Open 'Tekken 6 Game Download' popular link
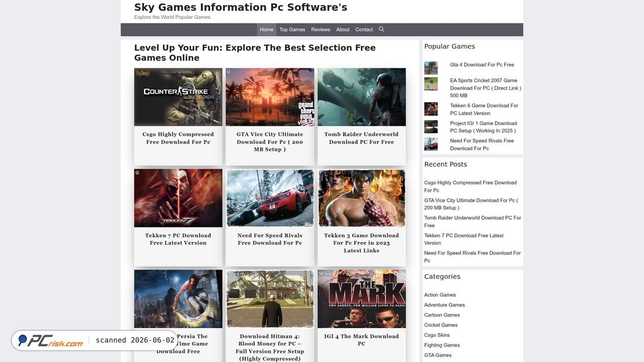 coord(484,109)
